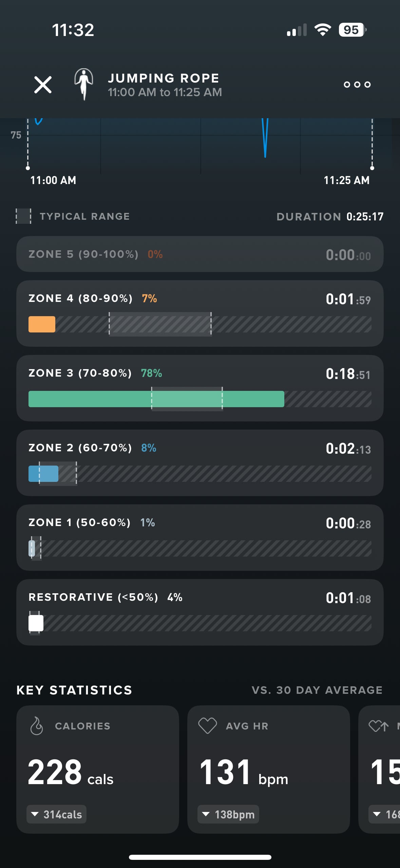400x868 pixels.
Task: Tap the battery level indicator
Action: pos(352,30)
